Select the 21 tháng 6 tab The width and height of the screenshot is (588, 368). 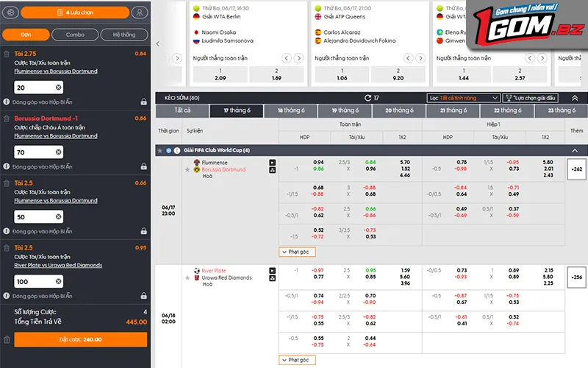click(453, 110)
